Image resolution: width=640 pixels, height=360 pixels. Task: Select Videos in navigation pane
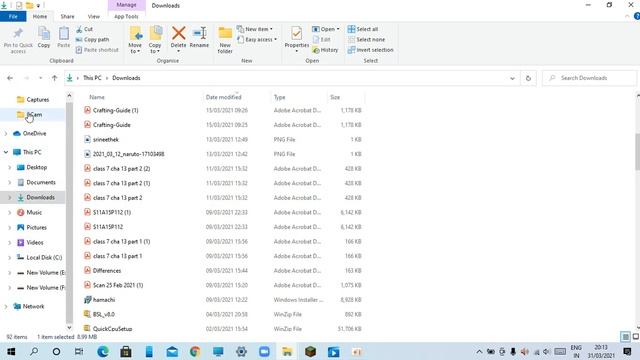pos(35,242)
